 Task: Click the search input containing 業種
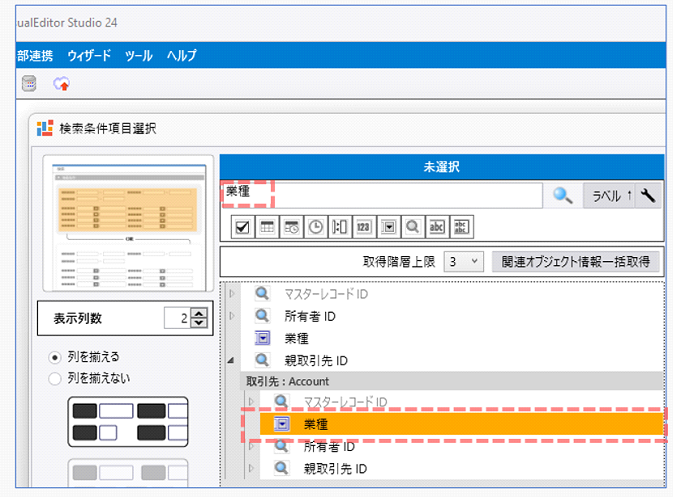382,195
